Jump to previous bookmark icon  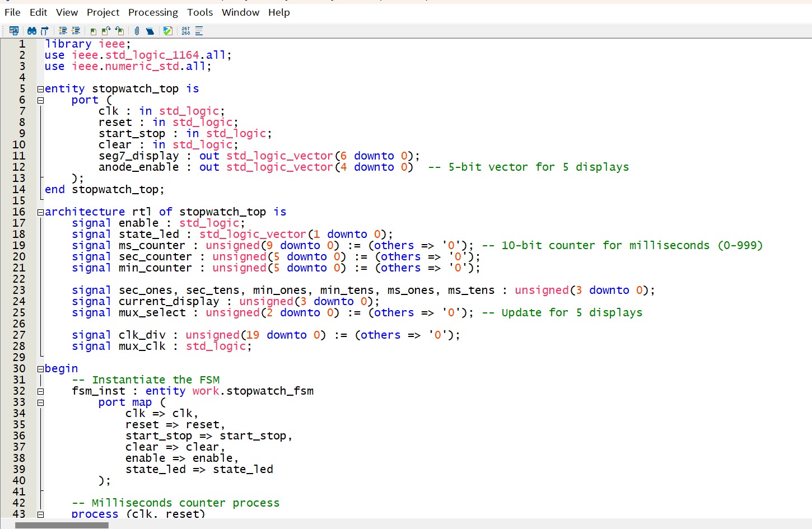pos(119,30)
